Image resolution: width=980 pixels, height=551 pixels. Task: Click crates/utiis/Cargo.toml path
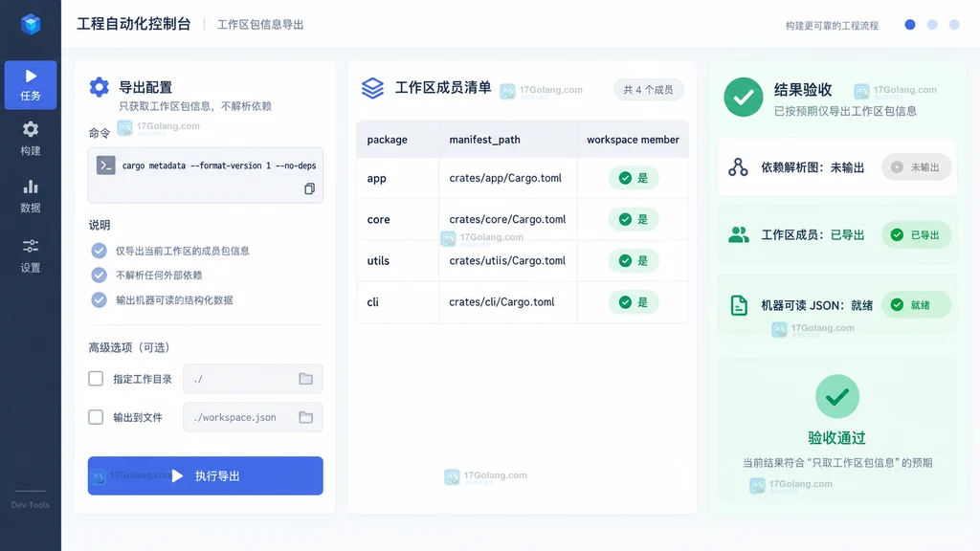coord(507,260)
